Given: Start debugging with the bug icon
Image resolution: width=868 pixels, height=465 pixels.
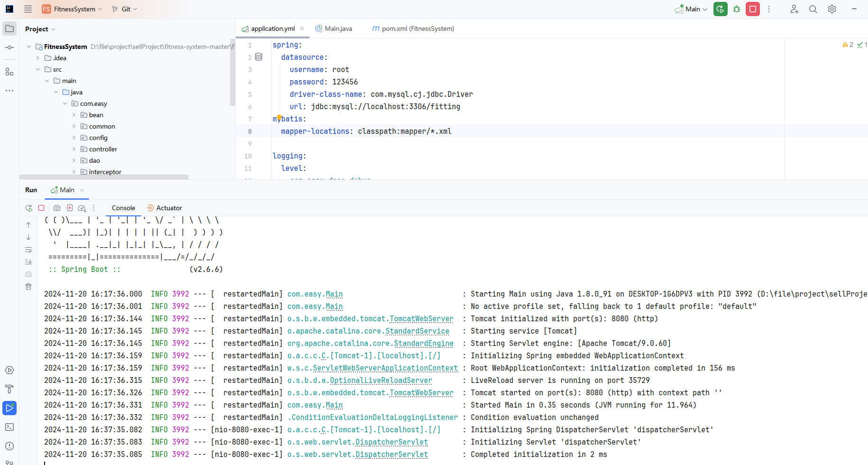Looking at the screenshot, I should (x=737, y=9).
